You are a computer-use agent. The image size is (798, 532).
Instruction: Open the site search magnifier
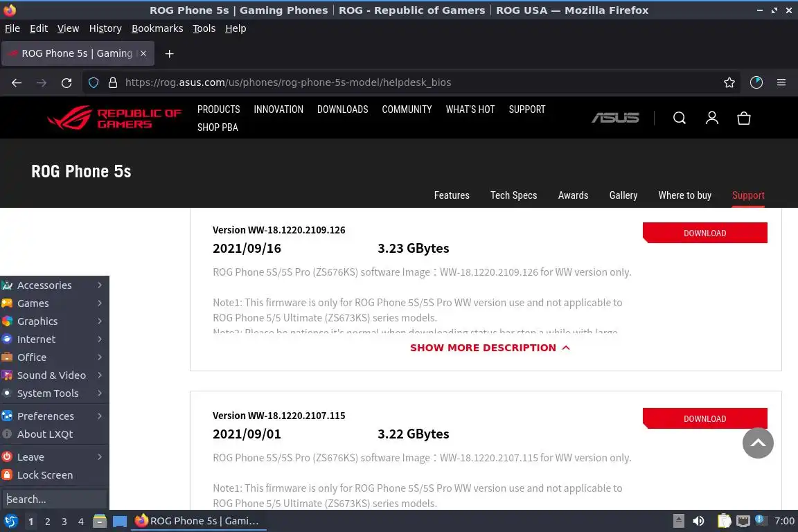(x=679, y=118)
